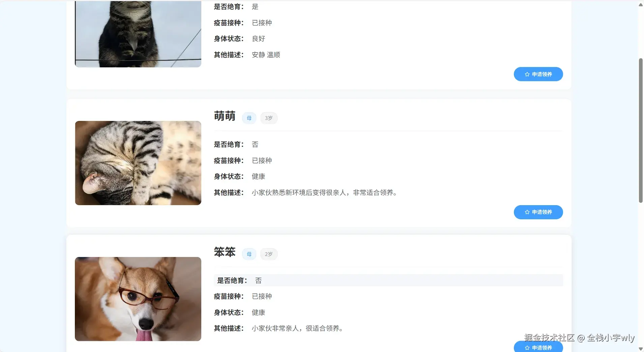The height and width of the screenshot is (352, 644).
Task: Click the 2岁 age badge for 笨笨
Action: pos(269,254)
